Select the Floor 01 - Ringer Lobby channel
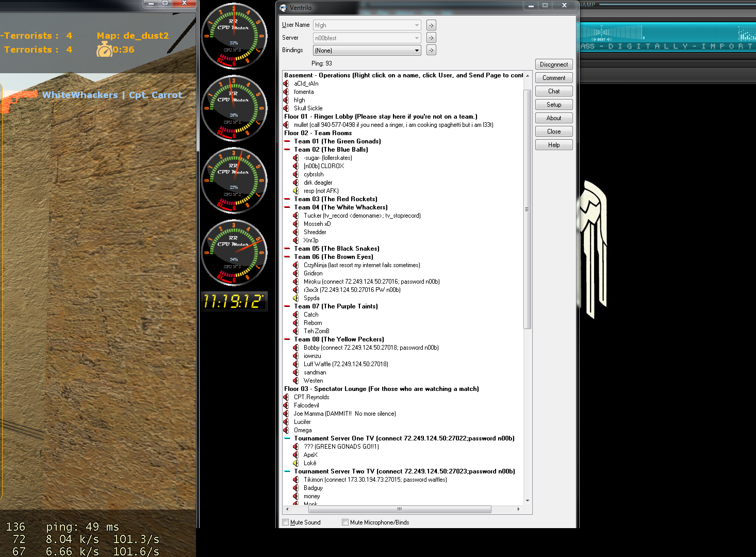 click(x=381, y=117)
